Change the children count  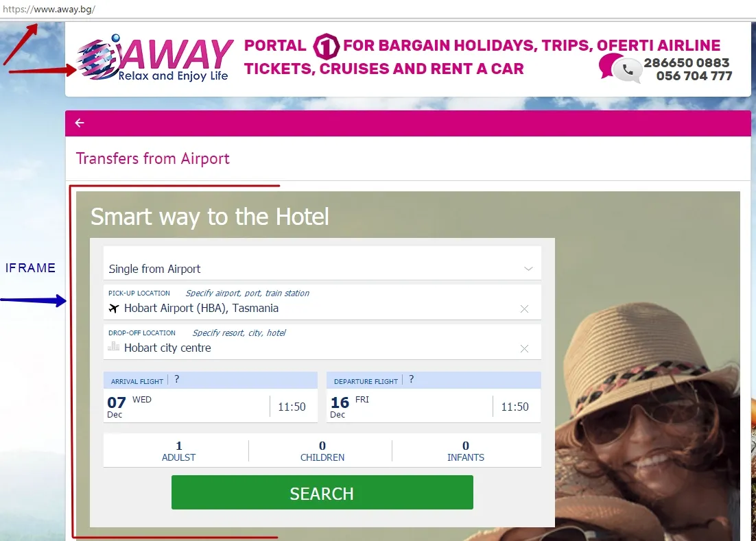(x=322, y=451)
